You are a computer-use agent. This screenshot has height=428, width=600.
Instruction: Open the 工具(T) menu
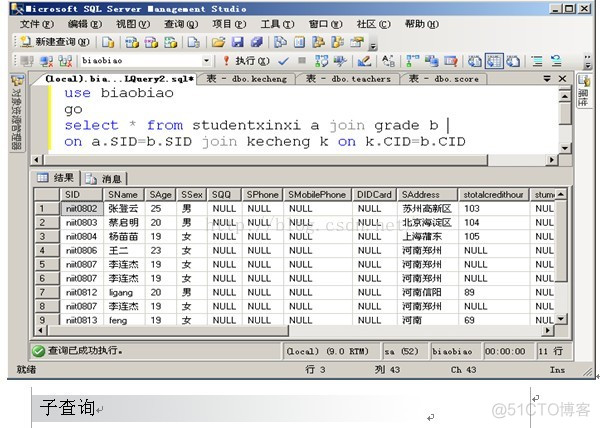coord(277,24)
